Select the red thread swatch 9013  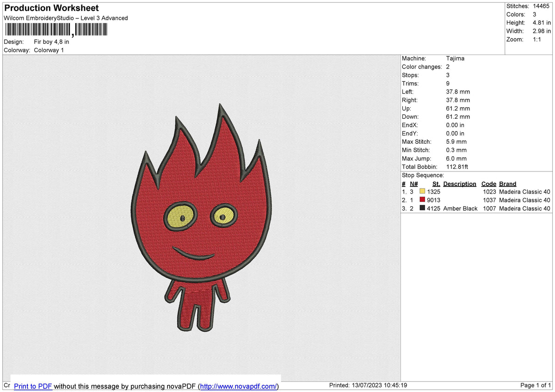point(422,200)
